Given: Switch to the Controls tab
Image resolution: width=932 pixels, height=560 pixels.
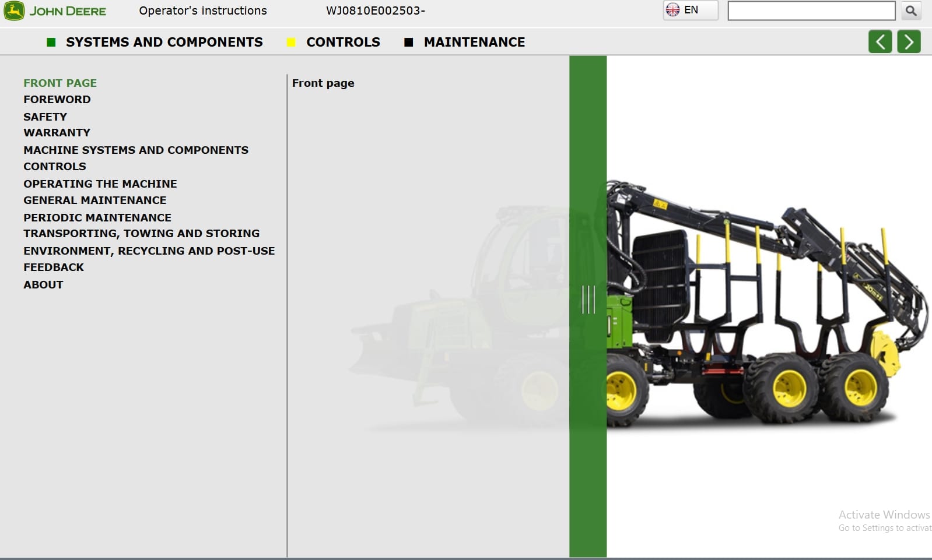Looking at the screenshot, I should point(343,42).
